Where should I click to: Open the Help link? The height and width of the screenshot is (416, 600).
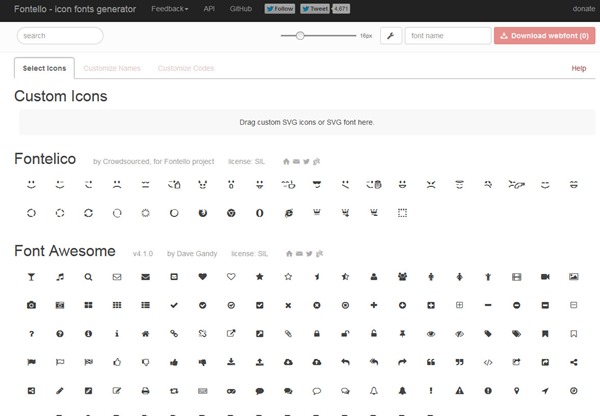[x=578, y=68]
